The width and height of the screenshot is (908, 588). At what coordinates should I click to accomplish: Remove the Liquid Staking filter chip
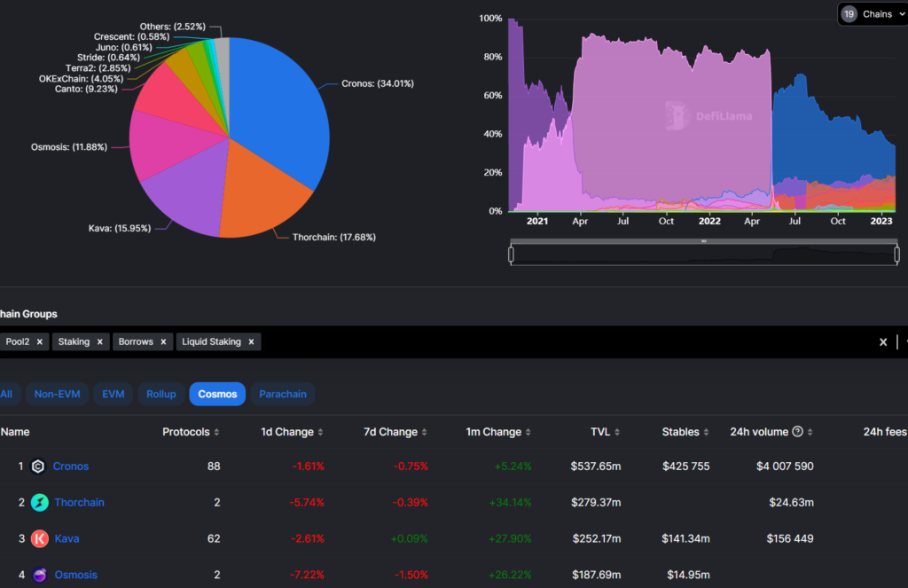pyautogui.click(x=252, y=341)
